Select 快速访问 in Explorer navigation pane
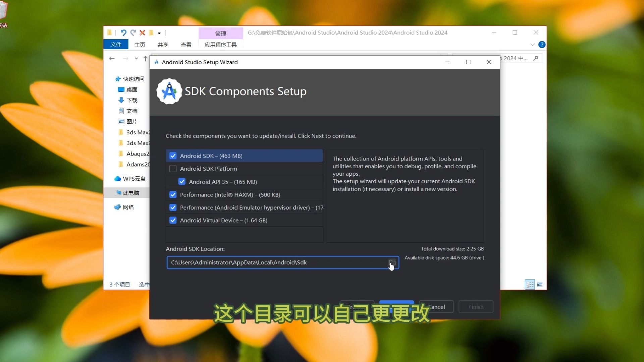 coord(129,79)
